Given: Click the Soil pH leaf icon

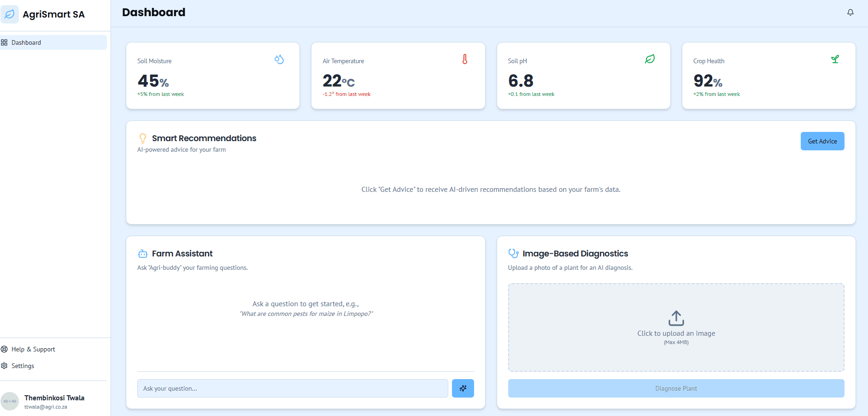Looking at the screenshot, I should [650, 59].
